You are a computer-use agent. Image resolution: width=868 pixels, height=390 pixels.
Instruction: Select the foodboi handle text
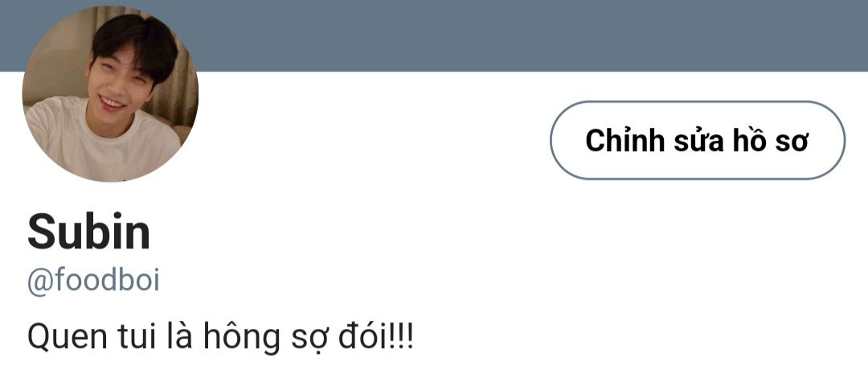pos(93,281)
